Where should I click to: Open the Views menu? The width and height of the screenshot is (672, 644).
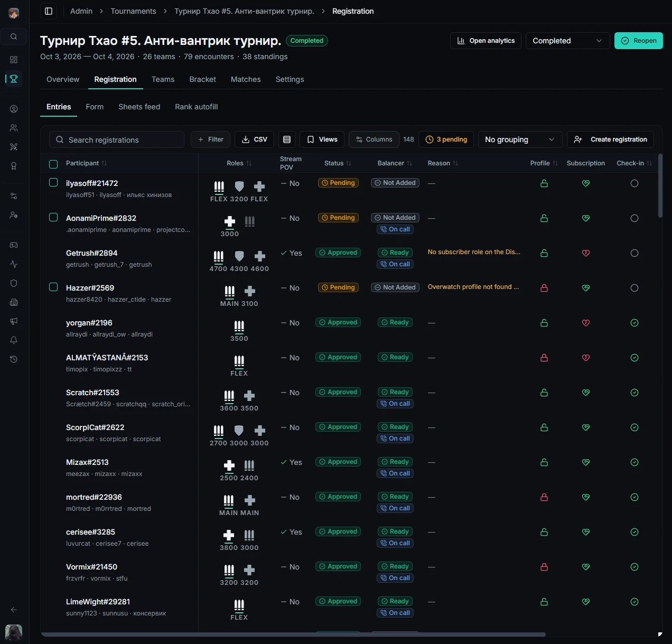(322, 139)
